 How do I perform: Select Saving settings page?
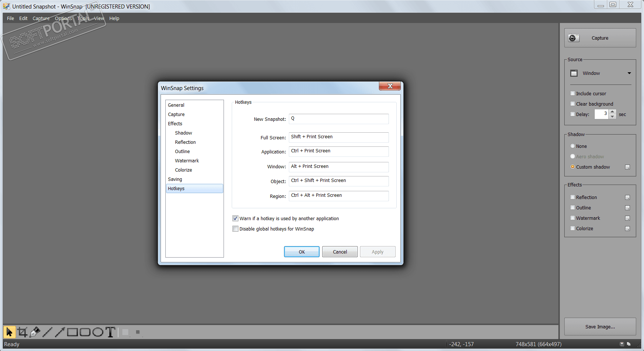click(x=195, y=179)
